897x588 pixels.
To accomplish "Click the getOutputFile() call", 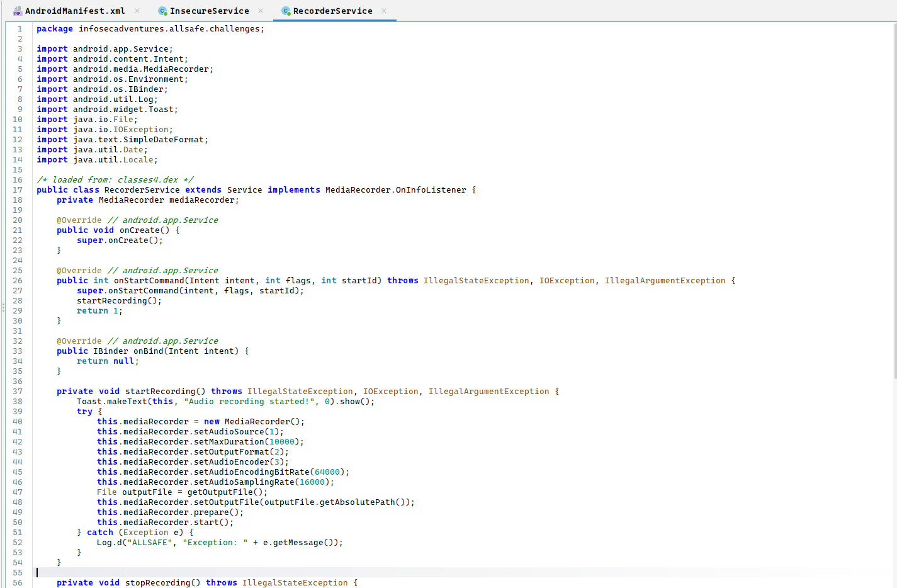I will coord(225,492).
